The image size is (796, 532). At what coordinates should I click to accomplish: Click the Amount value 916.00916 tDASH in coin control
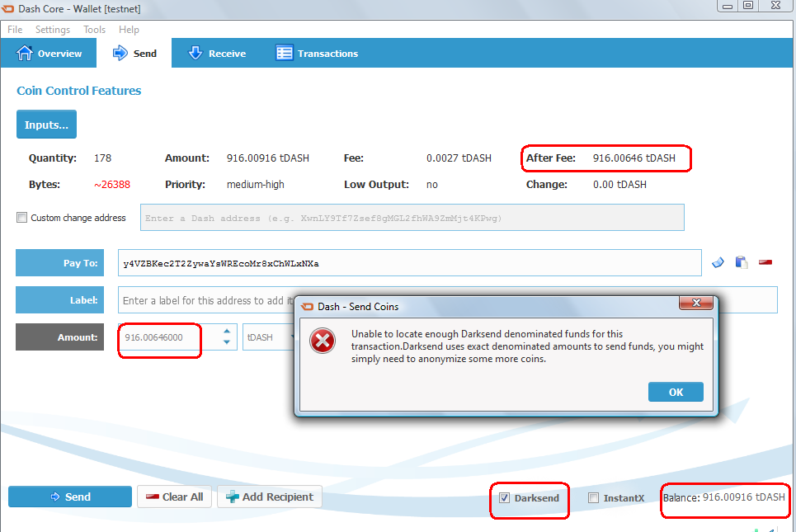pyautogui.click(x=267, y=158)
